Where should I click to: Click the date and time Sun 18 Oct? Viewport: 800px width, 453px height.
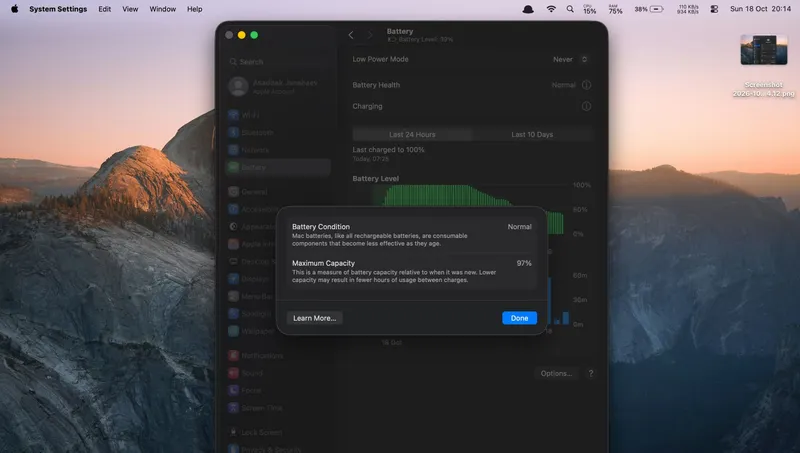coord(760,9)
